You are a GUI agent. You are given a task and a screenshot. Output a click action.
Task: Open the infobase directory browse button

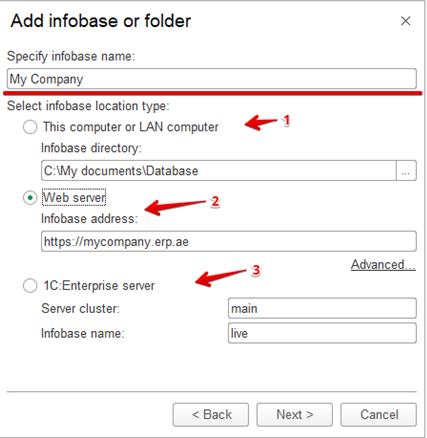tap(406, 171)
